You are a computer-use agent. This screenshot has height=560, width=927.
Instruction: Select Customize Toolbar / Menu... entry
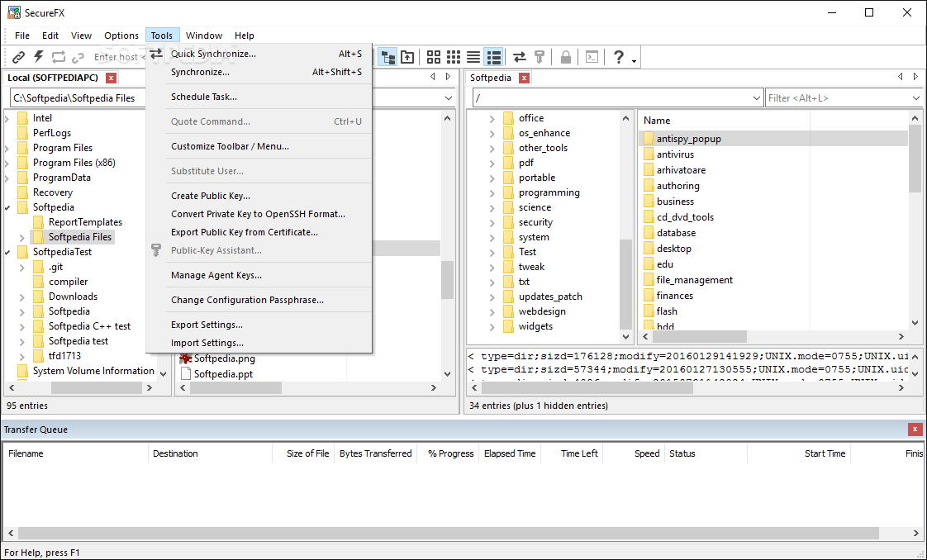(259, 146)
